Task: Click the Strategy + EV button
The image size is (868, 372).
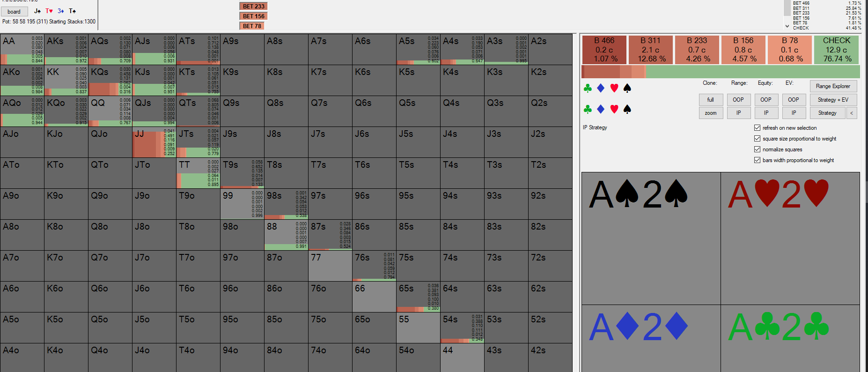Action: coord(833,100)
